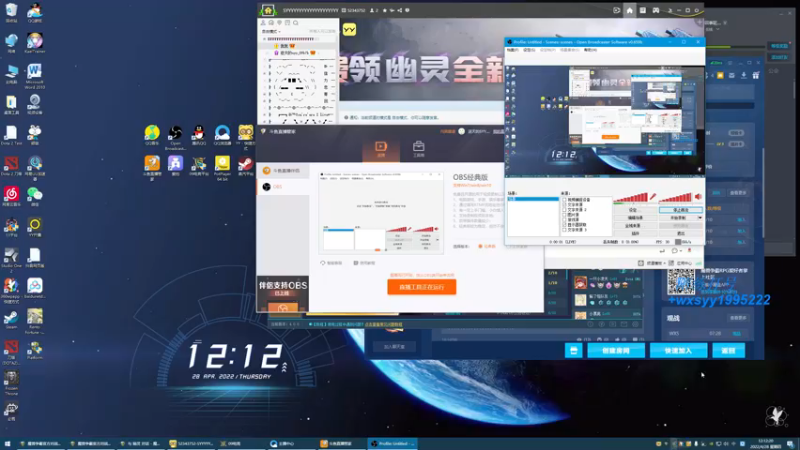Open the 伴侣支持OBS banner

[x=283, y=294]
